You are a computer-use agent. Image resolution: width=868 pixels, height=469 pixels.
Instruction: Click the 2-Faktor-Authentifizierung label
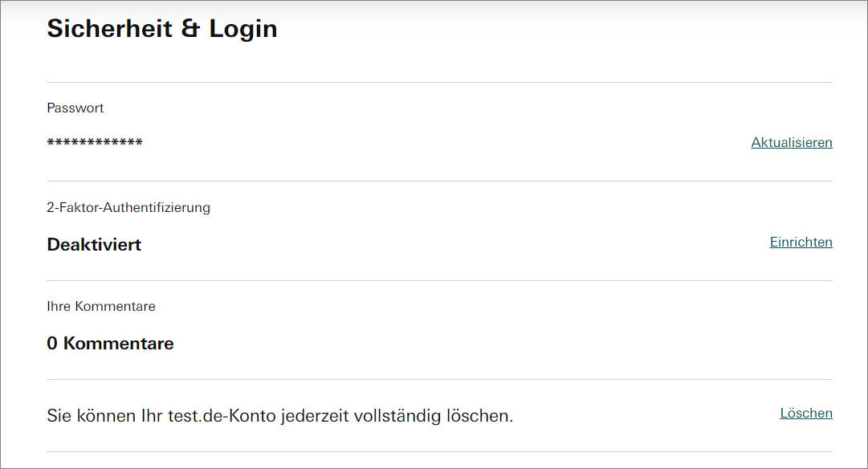[128, 207]
